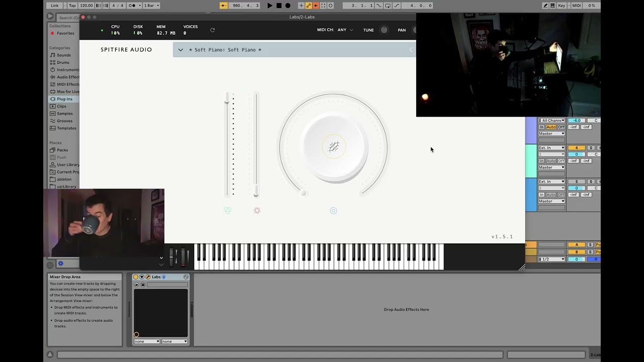Open the right 'none' dropdown on Labs device
This screenshot has width=644, height=362.
click(175, 341)
